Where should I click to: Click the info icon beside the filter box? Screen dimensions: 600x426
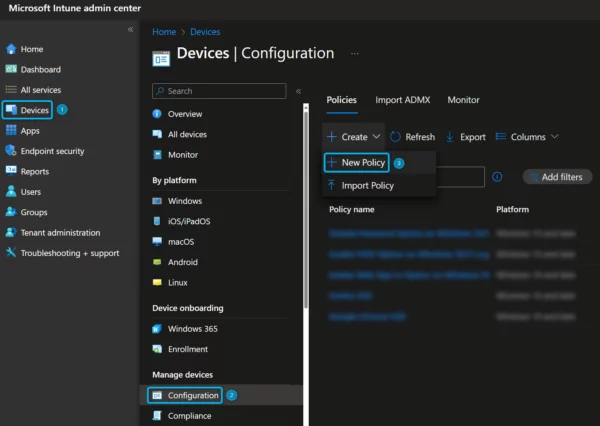[x=497, y=177]
